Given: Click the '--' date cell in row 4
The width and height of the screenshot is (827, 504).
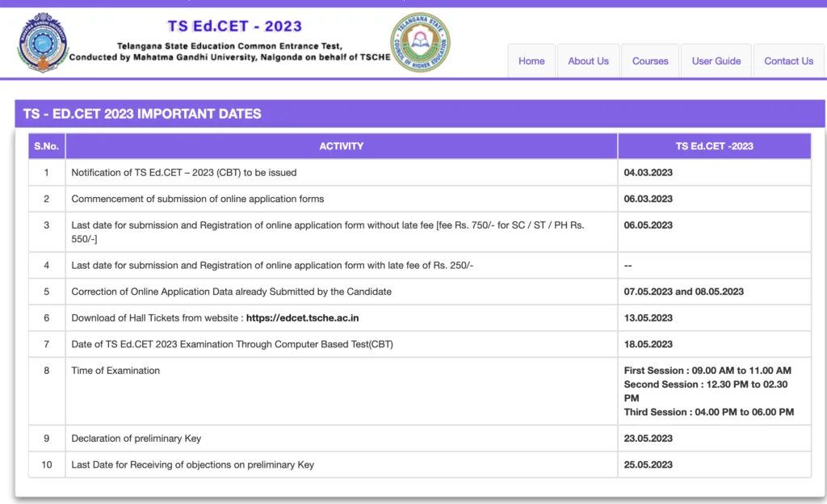Looking at the screenshot, I should point(714,265).
